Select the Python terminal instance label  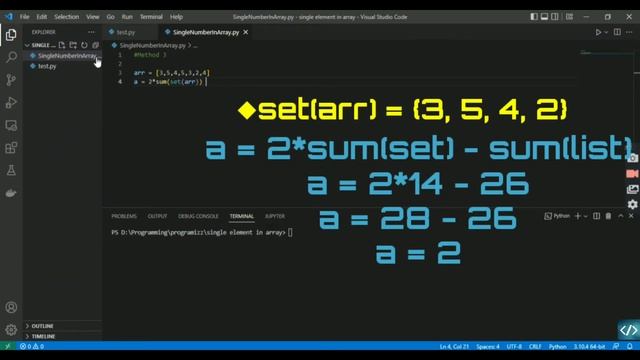click(557, 216)
